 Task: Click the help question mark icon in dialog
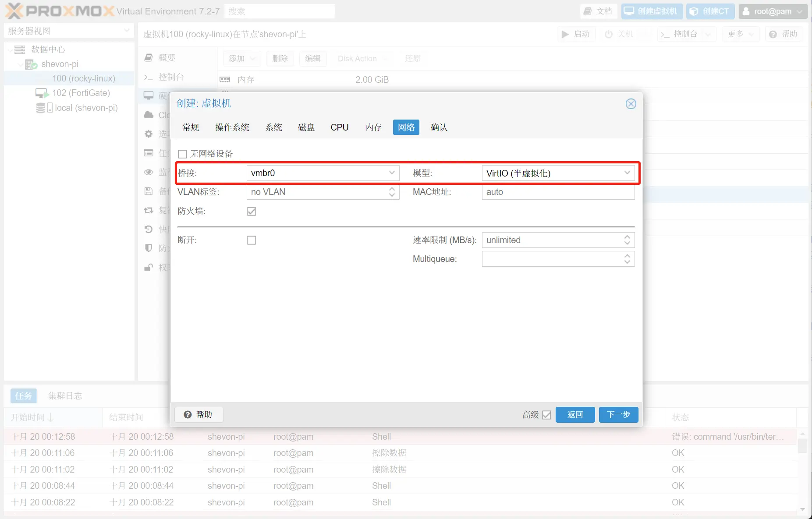click(188, 414)
